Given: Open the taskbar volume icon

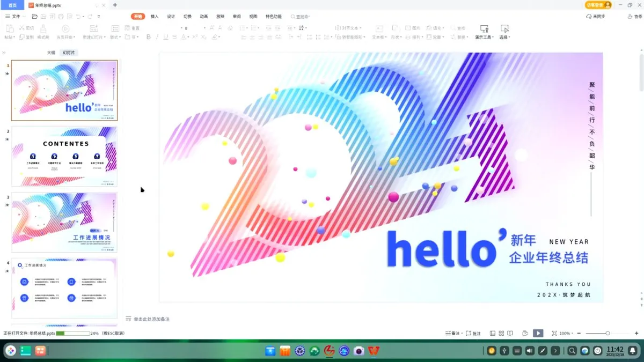Looking at the screenshot, I should click(x=530, y=351).
